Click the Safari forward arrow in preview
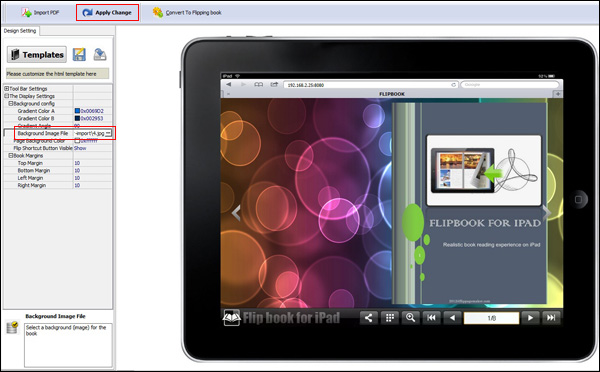 243,84
